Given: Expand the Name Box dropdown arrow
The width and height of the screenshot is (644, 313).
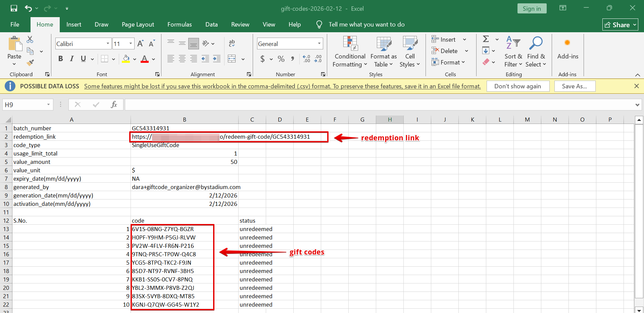Looking at the screenshot, I should (x=48, y=105).
